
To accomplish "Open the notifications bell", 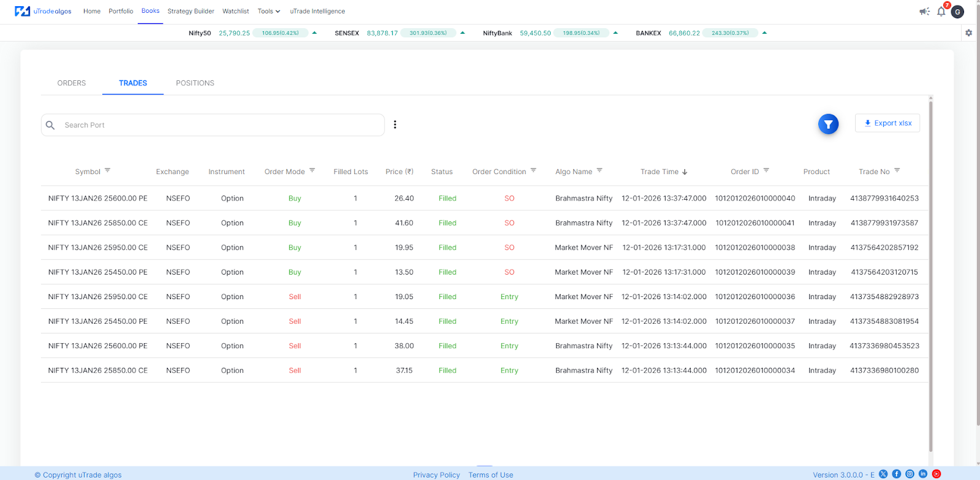I will (941, 11).
